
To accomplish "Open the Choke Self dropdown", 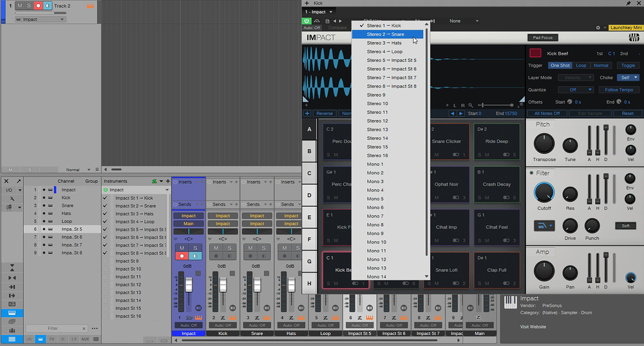I will 627,77.
